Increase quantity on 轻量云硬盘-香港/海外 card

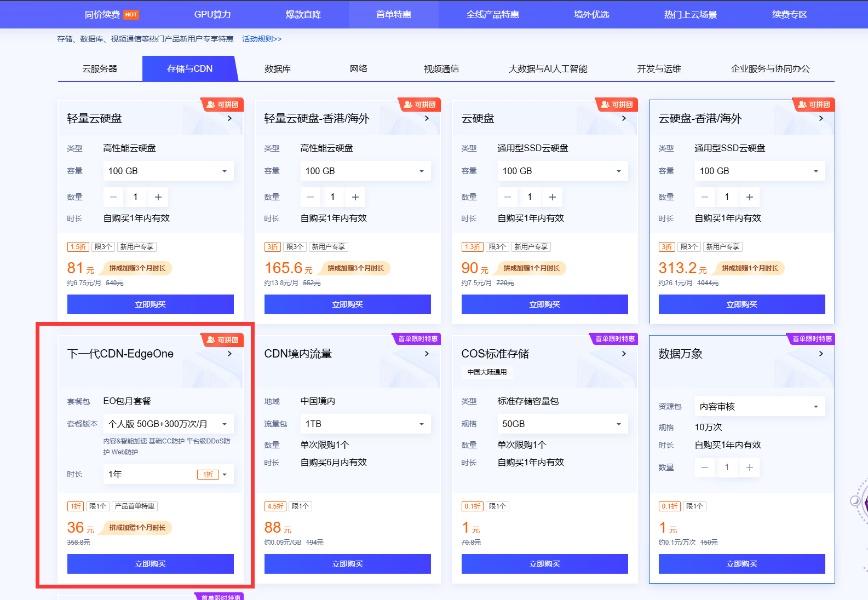[x=355, y=197]
